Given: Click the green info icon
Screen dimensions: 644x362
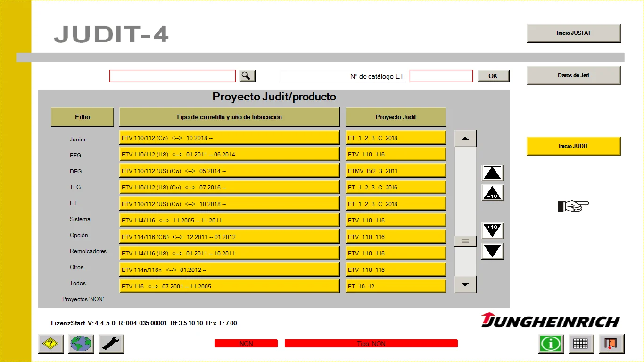Looking at the screenshot, I should (551, 344).
